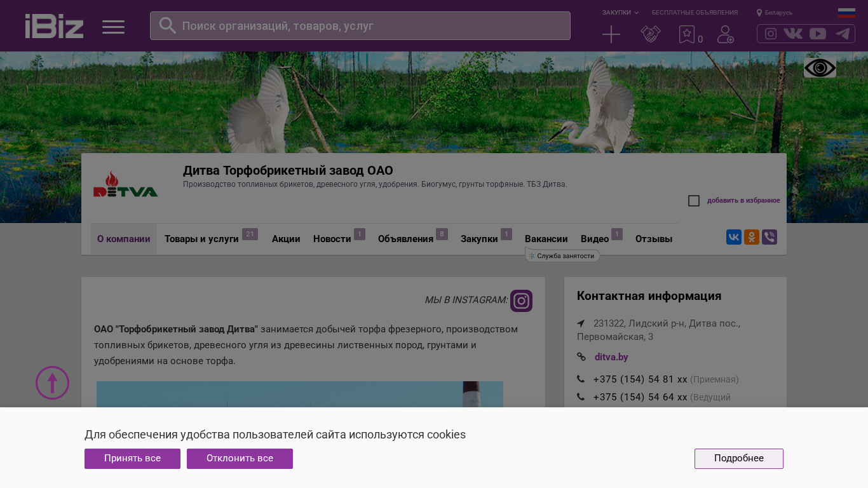Open the Отзывы tab
868x488 pixels.
click(654, 239)
